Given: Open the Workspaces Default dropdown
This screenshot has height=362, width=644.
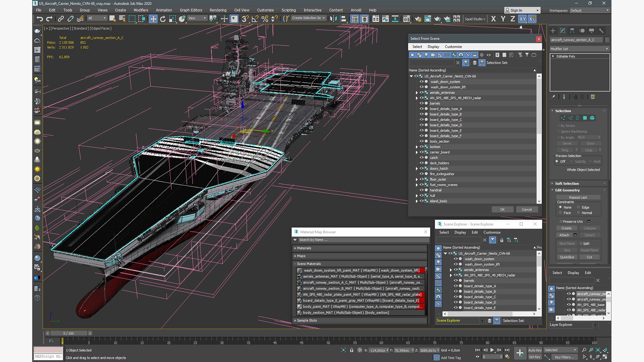Looking at the screenshot, I should [590, 10].
